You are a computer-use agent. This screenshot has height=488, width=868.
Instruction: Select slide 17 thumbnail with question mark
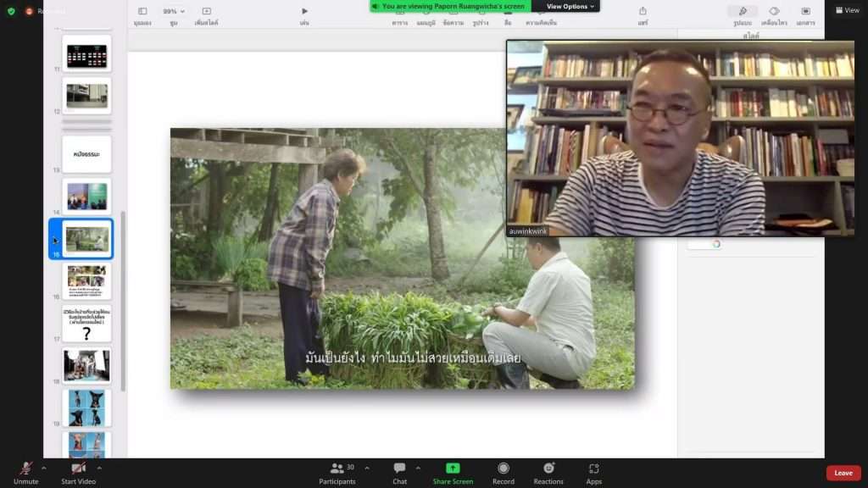pyautogui.click(x=86, y=324)
